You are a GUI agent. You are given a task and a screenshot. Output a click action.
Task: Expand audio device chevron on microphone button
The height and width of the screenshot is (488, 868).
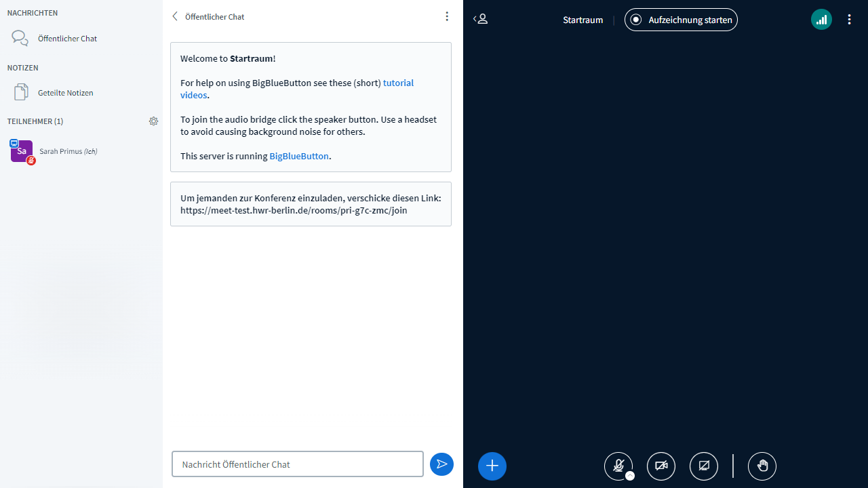tap(630, 476)
